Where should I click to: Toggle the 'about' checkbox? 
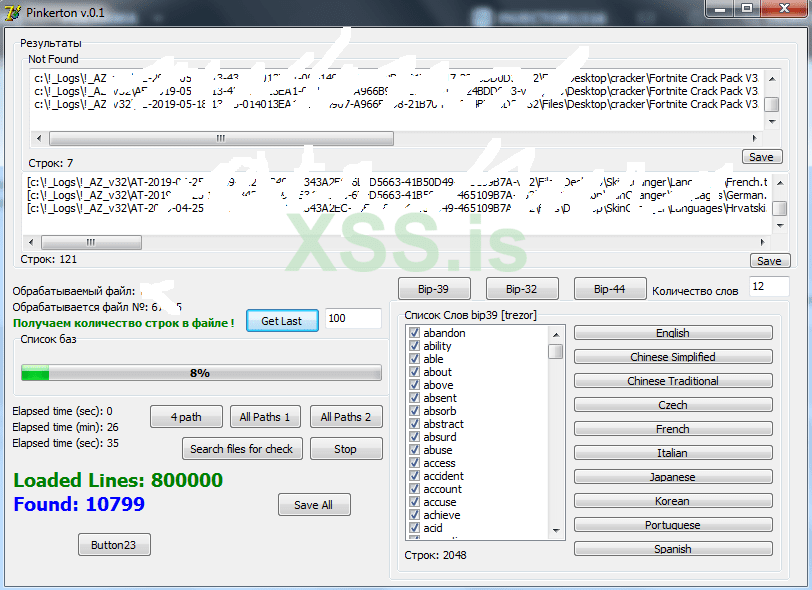(414, 371)
